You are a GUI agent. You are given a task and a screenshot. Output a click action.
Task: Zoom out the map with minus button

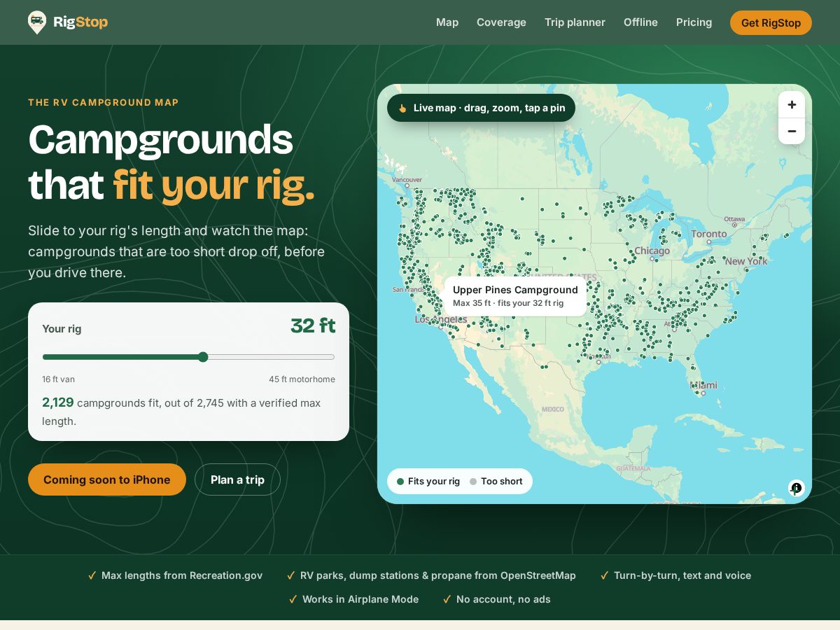792,131
